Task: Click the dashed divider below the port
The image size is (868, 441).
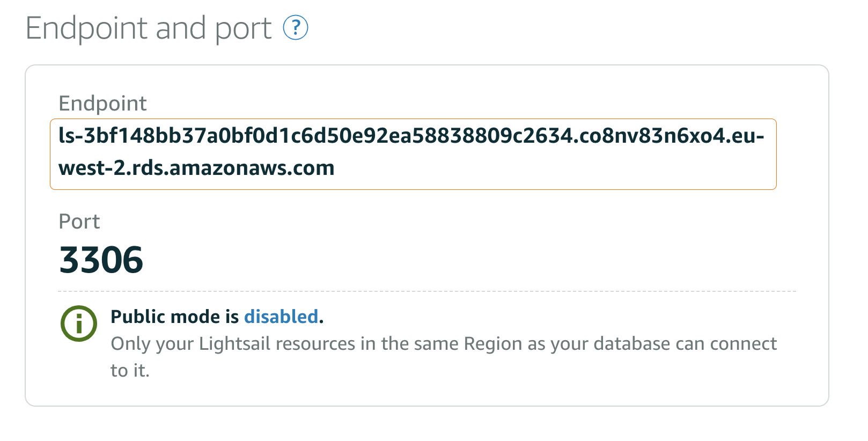Action: (x=426, y=291)
